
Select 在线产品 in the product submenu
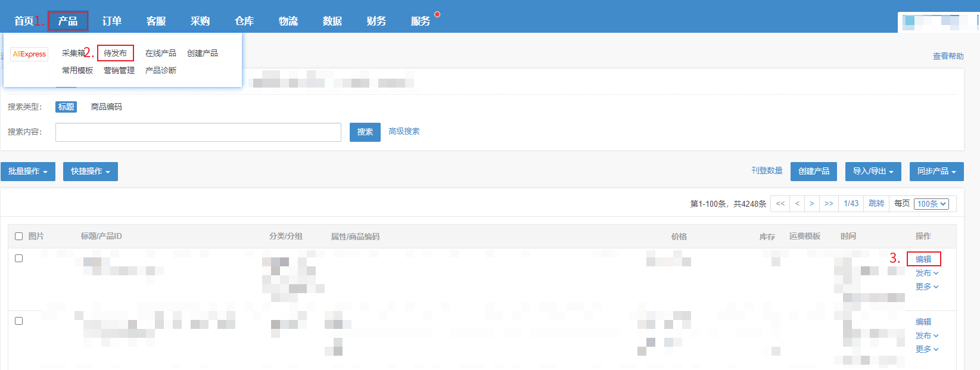161,53
